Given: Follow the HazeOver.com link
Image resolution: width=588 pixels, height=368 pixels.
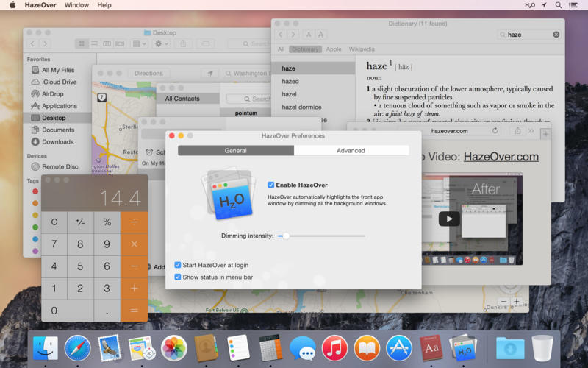Looking at the screenshot, I should pos(501,157).
